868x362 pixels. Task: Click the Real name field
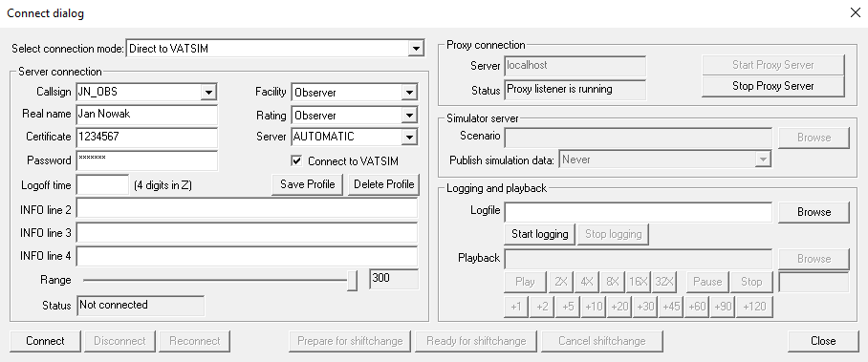point(146,115)
